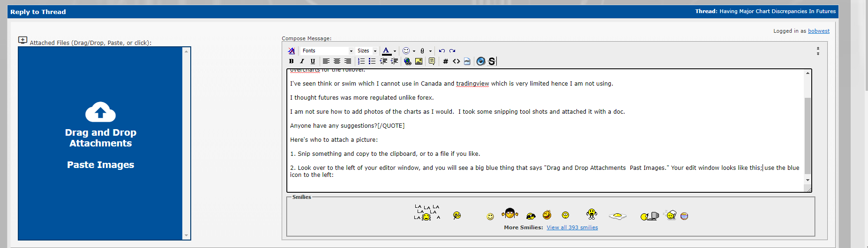Click attachment panel scrollbar up arrow
Screen dimensions: 868x248
coord(187,51)
